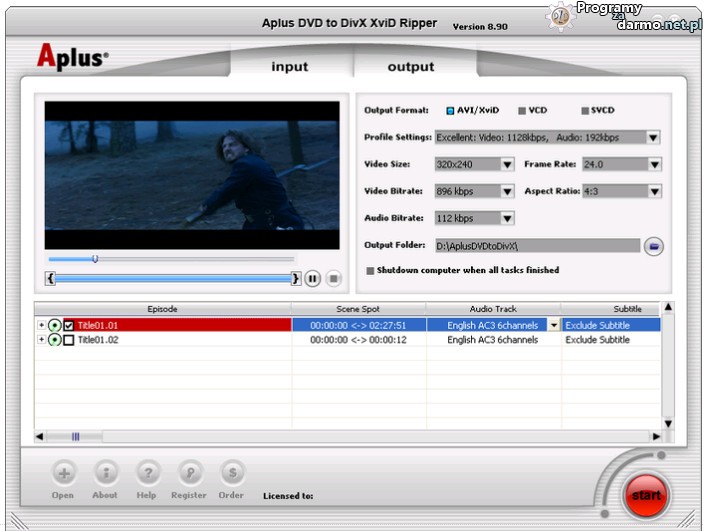The height and width of the screenshot is (531, 704).
Task: Stop the video preview playback
Action: click(334, 279)
